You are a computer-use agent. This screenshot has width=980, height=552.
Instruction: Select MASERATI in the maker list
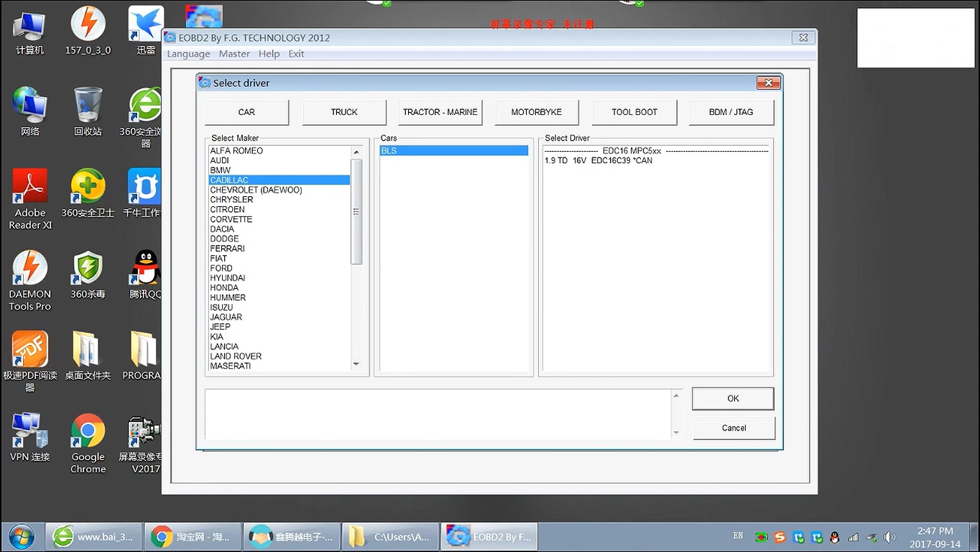(x=279, y=366)
